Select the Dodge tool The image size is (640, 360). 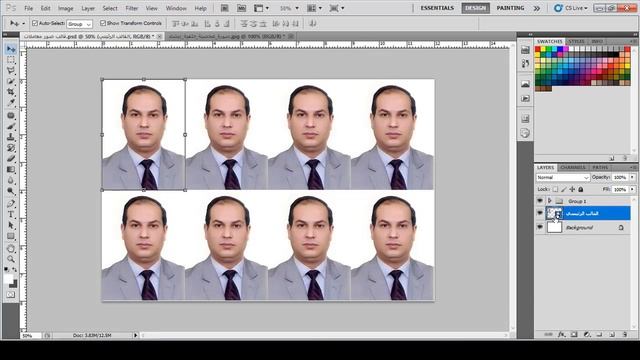[x=11, y=191]
